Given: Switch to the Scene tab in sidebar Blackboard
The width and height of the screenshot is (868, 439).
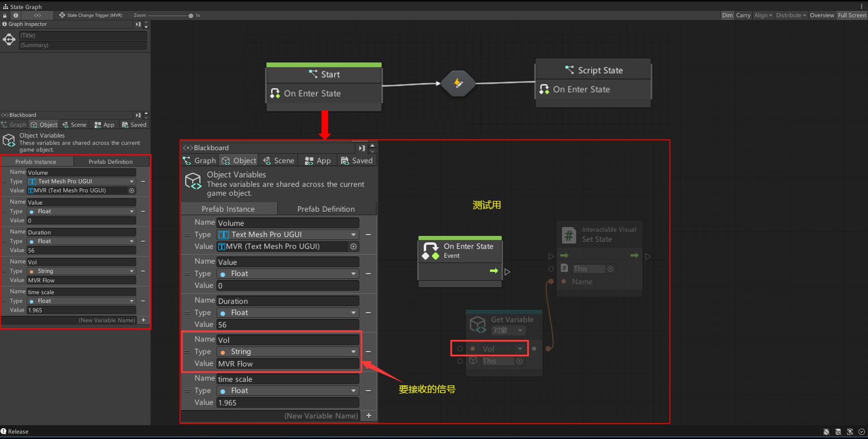Looking at the screenshot, I should 75,125.
